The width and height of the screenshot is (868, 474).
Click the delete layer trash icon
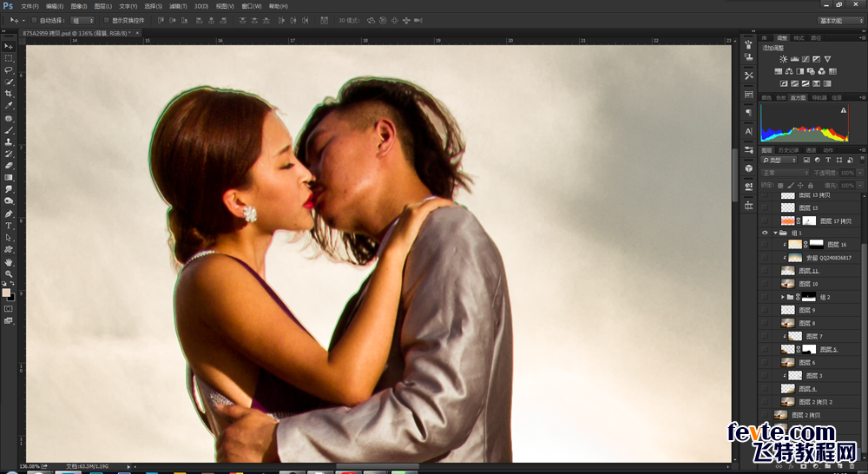852,467
